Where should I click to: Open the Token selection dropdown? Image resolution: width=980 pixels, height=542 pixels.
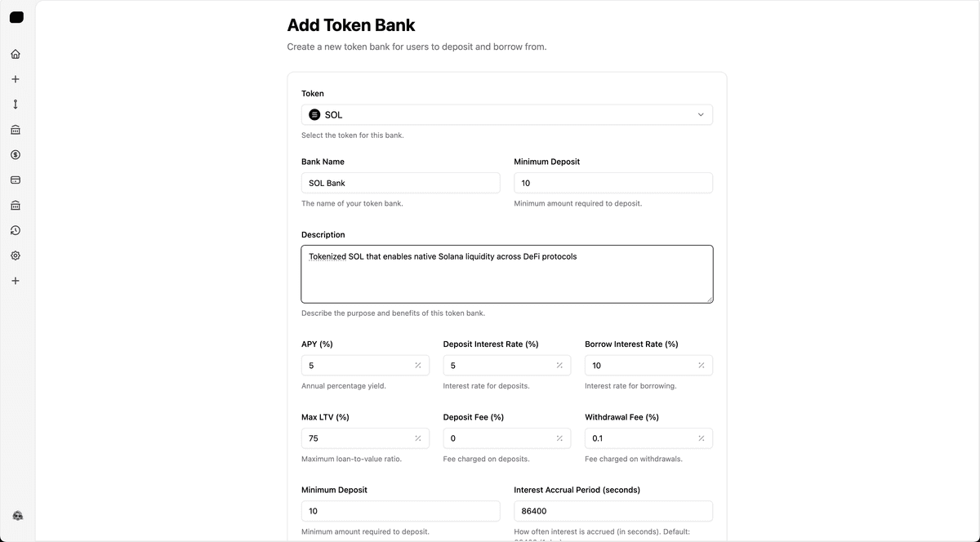coord(506,114)
